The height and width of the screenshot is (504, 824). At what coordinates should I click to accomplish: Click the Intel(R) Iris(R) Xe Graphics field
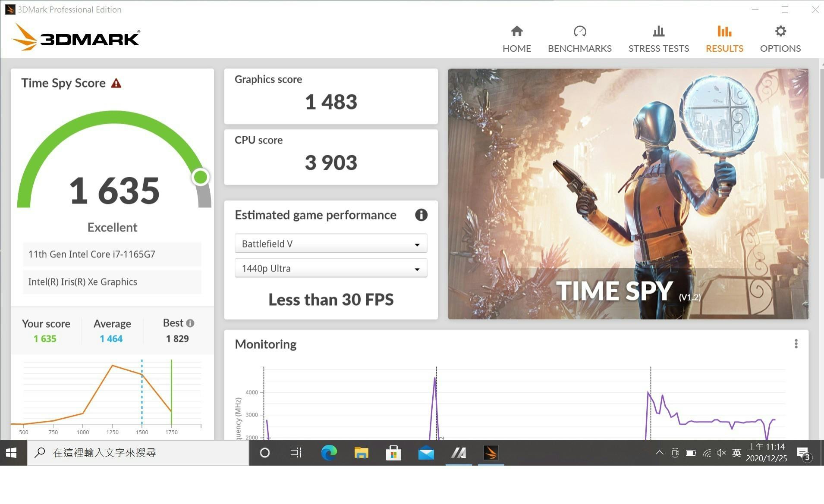pyautogui.click(x=112, y=282)
